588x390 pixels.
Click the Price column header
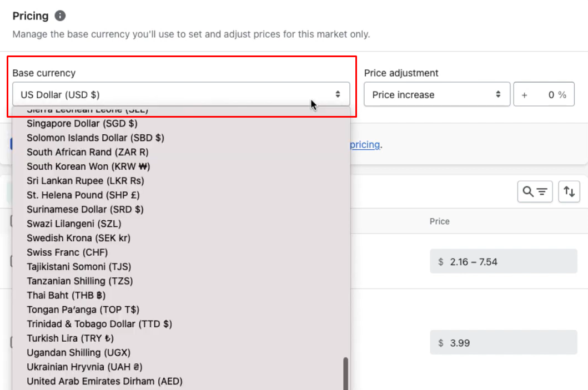coord(440,221)
